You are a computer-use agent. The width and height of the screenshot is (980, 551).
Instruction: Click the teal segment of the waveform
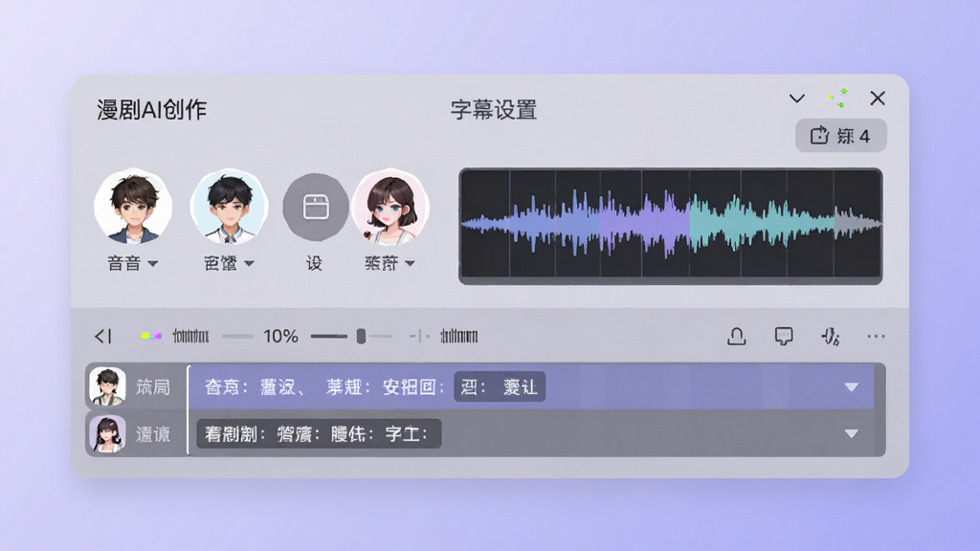tap(763, 225)
